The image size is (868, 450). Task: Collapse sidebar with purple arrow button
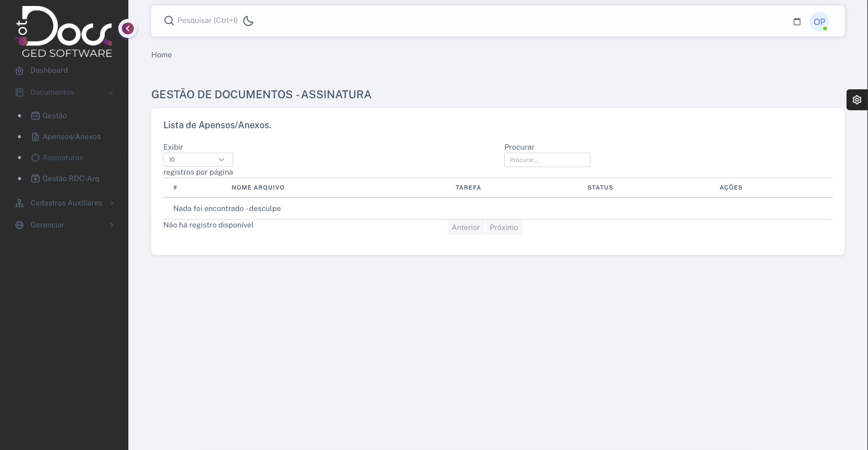pos(128,28)
